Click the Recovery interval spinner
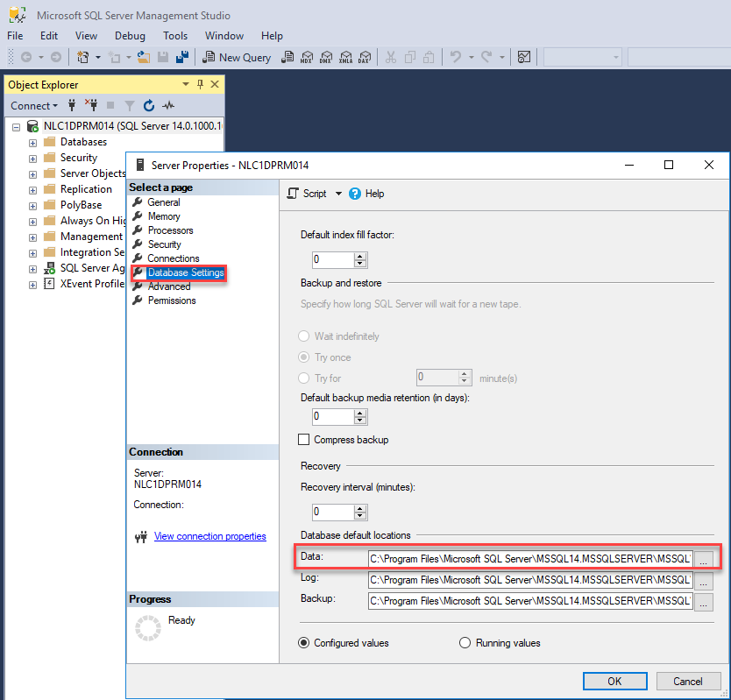The height and width of the screenshot is (700, 731). pos(359,513)
